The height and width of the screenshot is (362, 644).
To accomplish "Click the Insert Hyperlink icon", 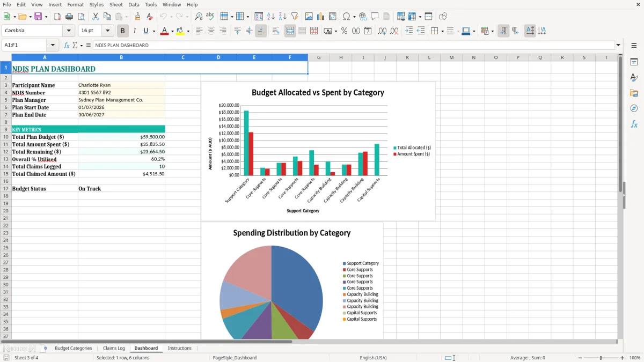I will coord(363,17).
